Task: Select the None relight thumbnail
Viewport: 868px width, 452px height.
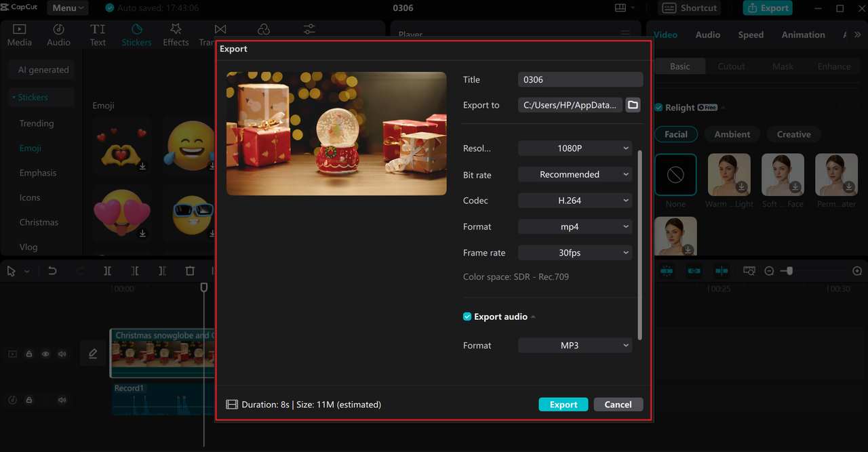Action: tap(676, 175)
